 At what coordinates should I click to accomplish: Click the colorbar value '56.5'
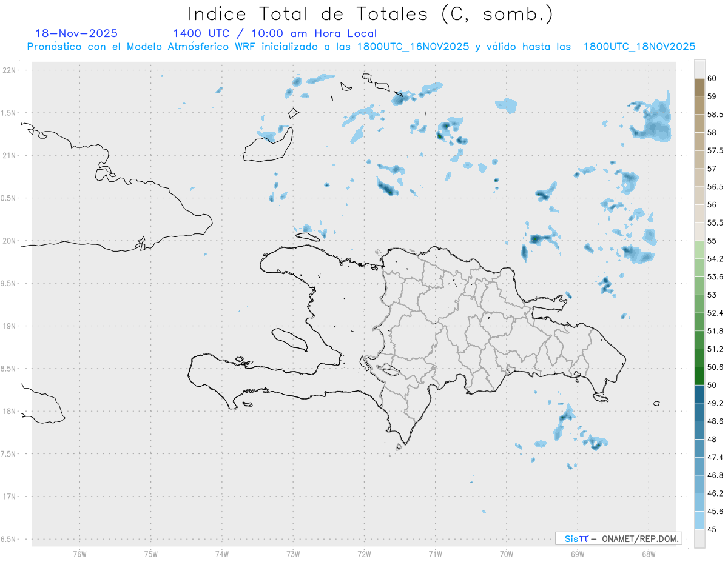[x=715, y=187]
